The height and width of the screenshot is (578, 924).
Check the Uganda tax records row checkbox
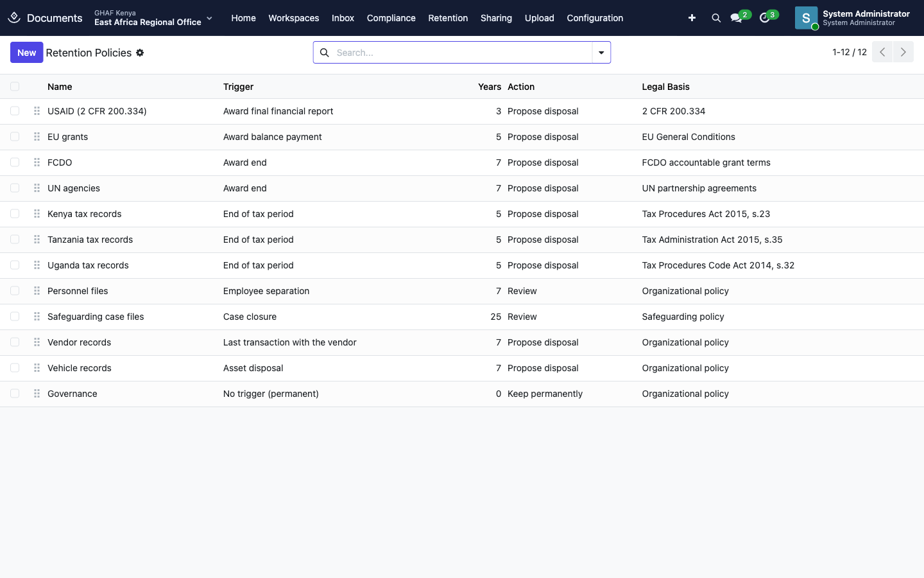coord(15,265)
